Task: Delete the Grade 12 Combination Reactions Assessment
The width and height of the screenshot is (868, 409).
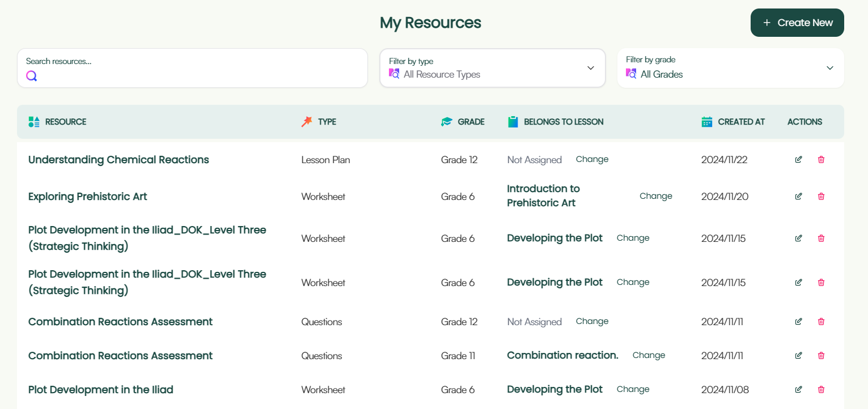Action: click(821, 322)
